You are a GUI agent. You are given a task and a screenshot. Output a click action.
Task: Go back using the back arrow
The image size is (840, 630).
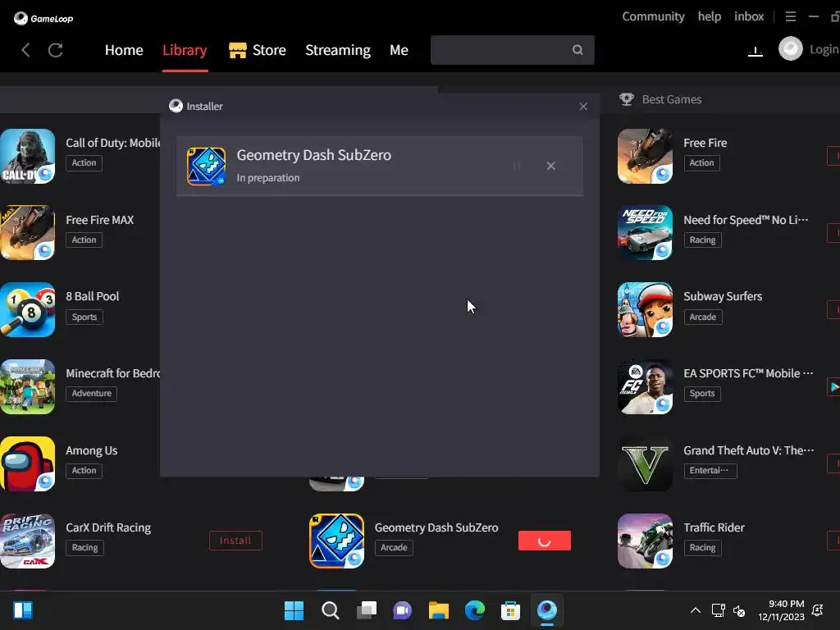click(x=25, y=50)
